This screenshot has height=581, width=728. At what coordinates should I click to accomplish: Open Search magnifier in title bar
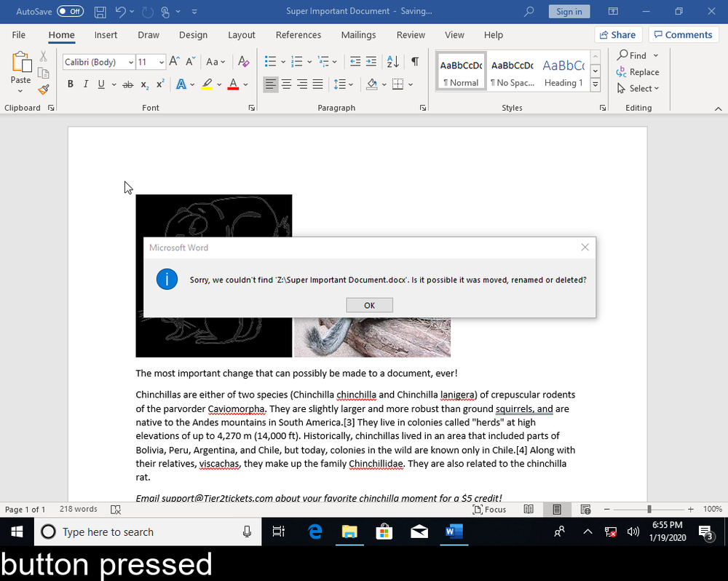(x=529, y=12)
